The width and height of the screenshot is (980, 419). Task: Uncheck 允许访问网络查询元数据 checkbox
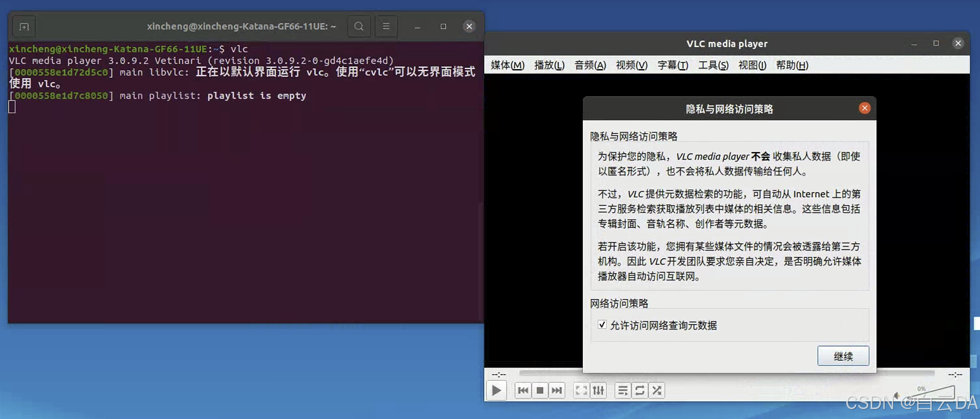(x=602, y=325)
